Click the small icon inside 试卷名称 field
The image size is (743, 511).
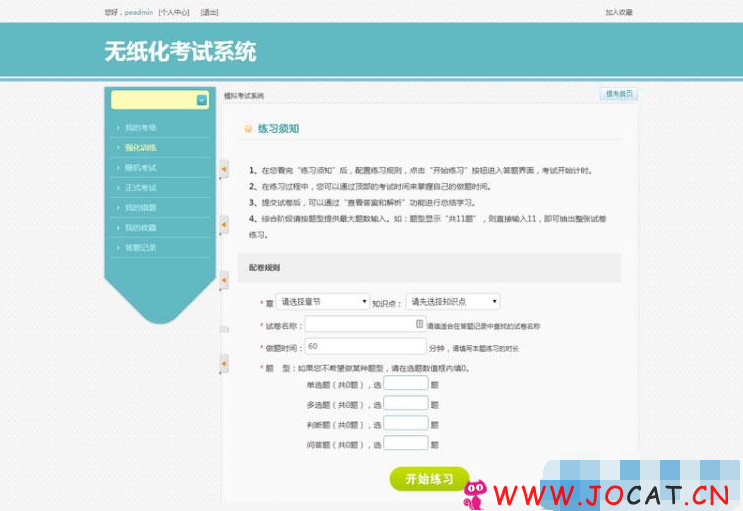click(419, 324)
